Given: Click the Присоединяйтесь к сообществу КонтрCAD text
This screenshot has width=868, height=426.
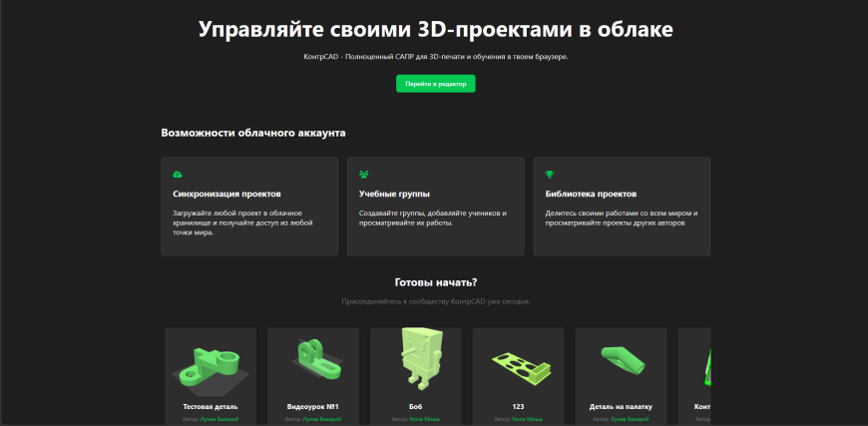Looking at the screenshot, I should coord(436,302).
